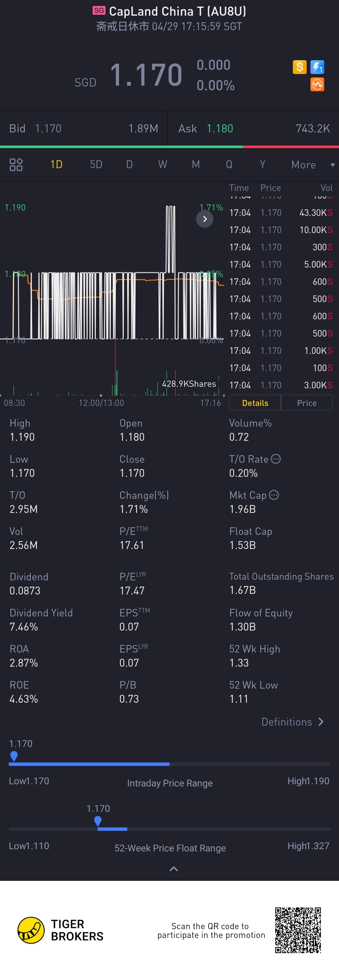Switch trade panel to Price view

pos(307,403)
